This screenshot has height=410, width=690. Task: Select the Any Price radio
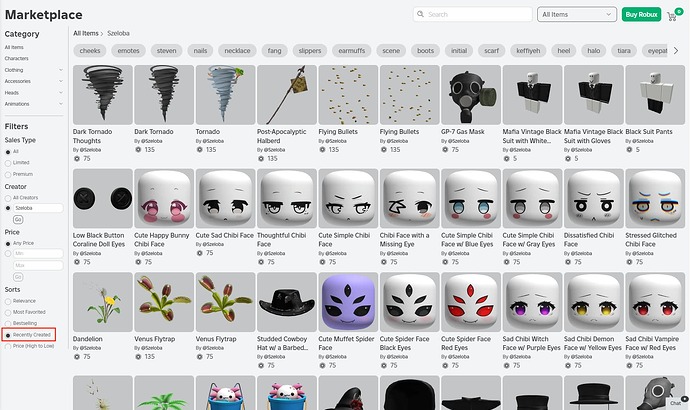pyautogui.click(x=8, y=243)
